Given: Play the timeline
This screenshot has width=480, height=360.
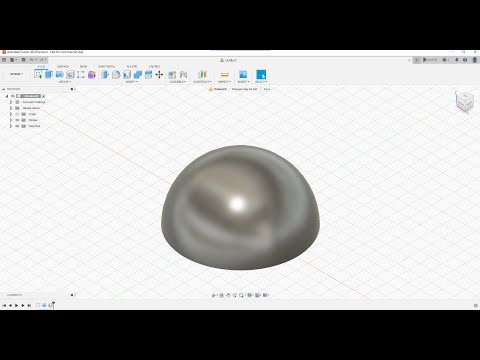Looking at the screenshot, I should [16, 305].
